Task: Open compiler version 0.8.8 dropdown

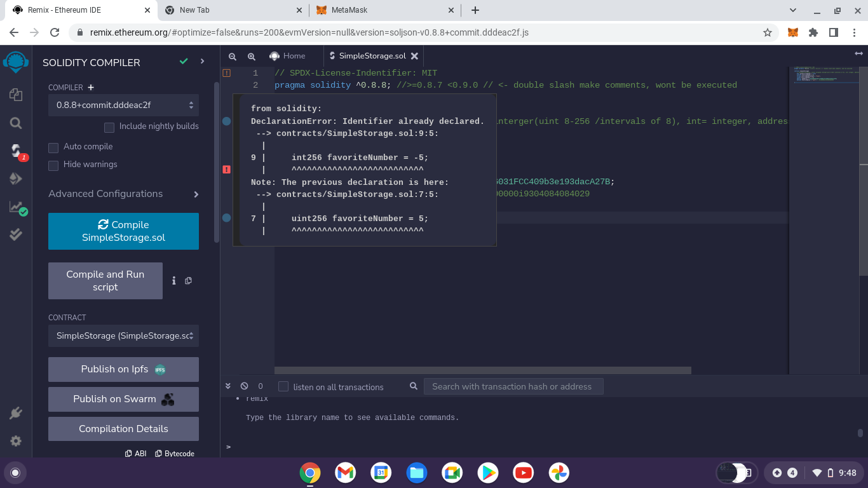Action: pos(123,105)
